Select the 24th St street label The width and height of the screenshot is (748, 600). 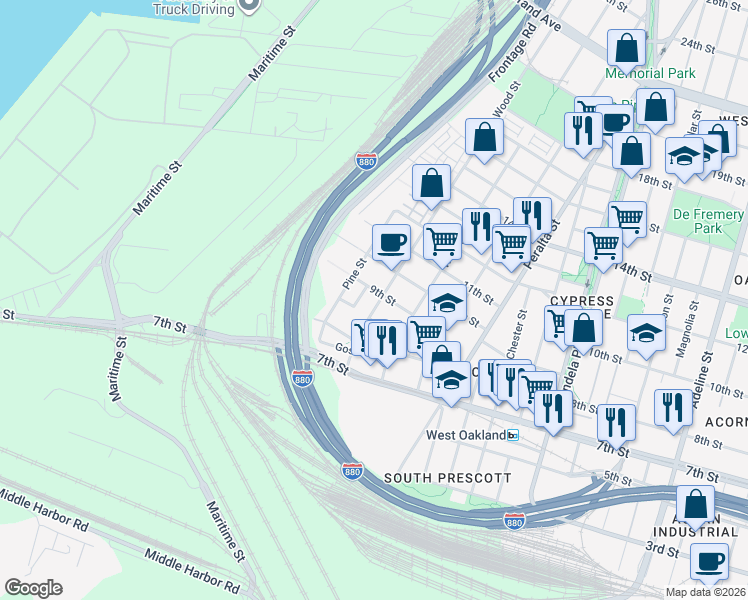pos(698,46)
